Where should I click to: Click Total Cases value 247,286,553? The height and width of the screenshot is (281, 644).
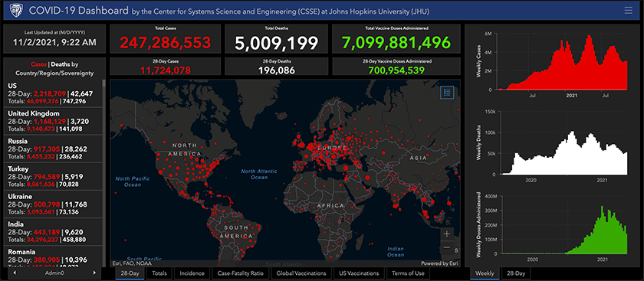pos(166,42)
